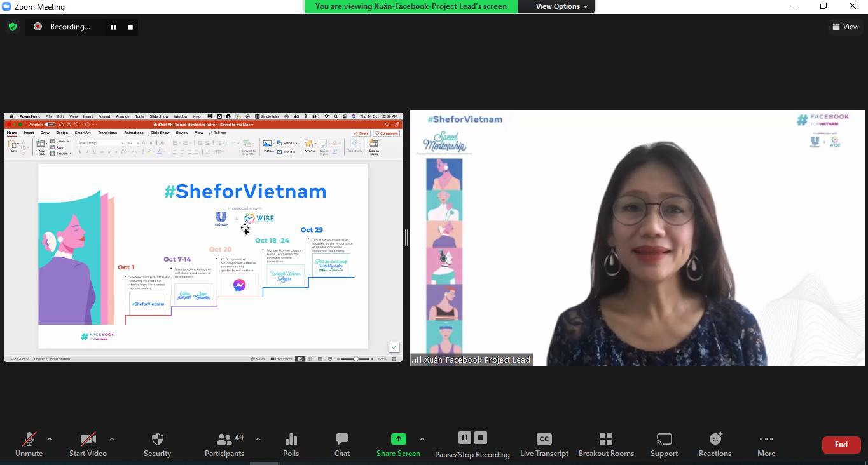Viewport: 868px width, 465px height.
Task: Start Video from the camera icon
Action: coord(88,443)
